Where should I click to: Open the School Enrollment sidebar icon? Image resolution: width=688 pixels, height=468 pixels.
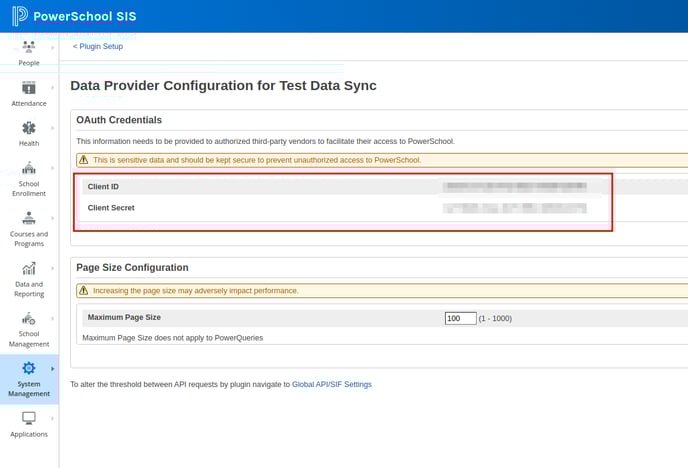(29, 168)
